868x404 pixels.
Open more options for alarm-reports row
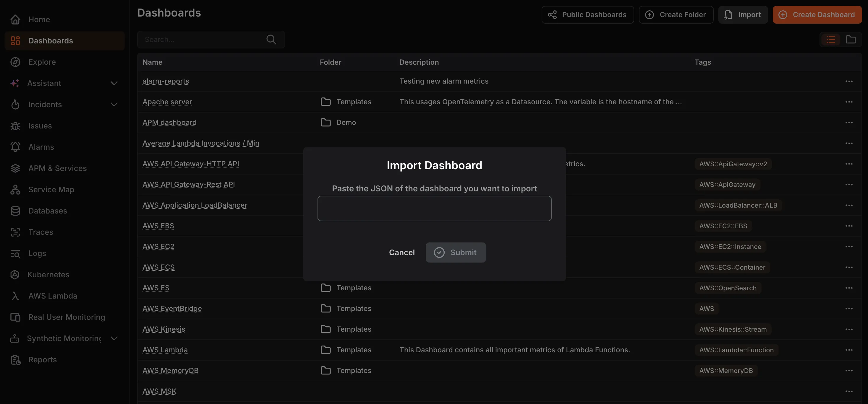pos(849,81)
